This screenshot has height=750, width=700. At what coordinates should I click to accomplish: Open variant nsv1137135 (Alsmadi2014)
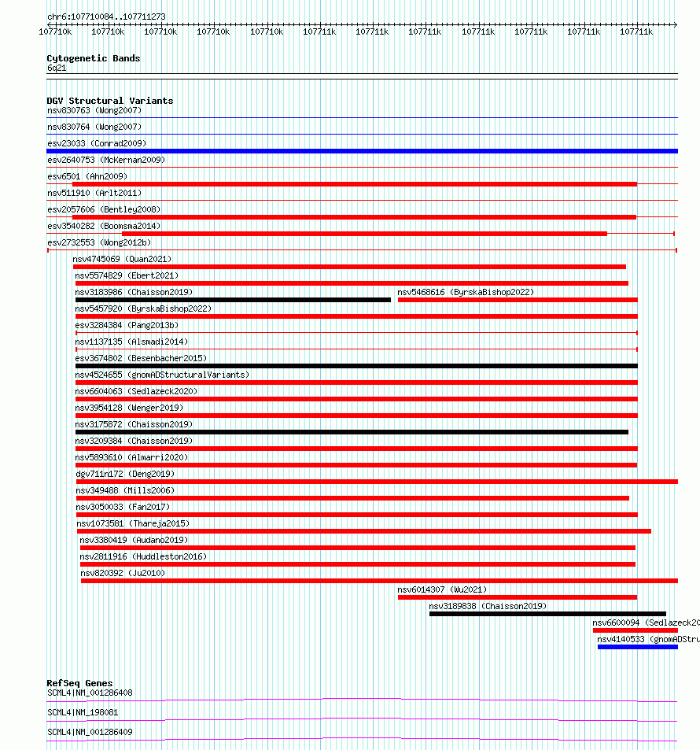coord(131,342)
